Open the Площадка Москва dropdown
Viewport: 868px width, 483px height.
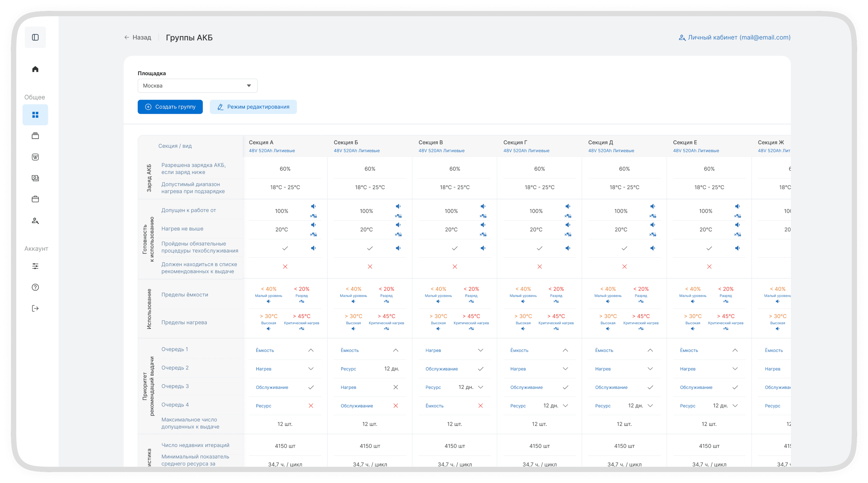click(x=198, y=86)
